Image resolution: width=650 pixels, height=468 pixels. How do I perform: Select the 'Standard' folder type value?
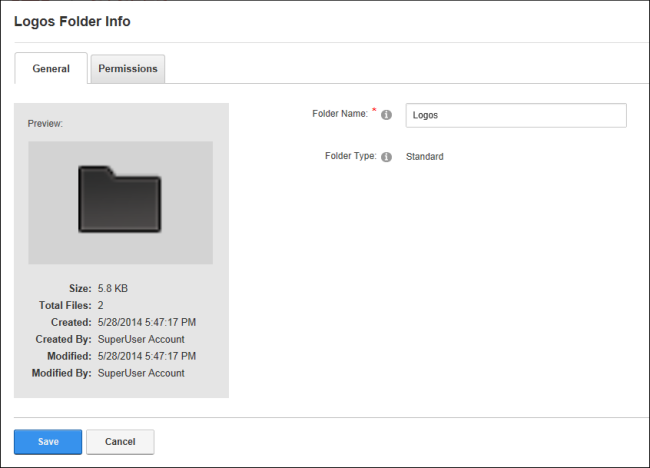point(424,157)
